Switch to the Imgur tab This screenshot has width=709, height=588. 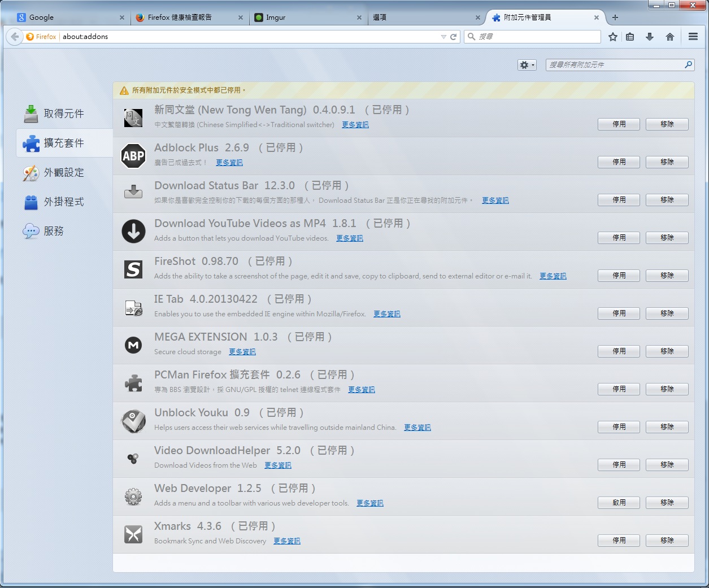coord(305,18)
